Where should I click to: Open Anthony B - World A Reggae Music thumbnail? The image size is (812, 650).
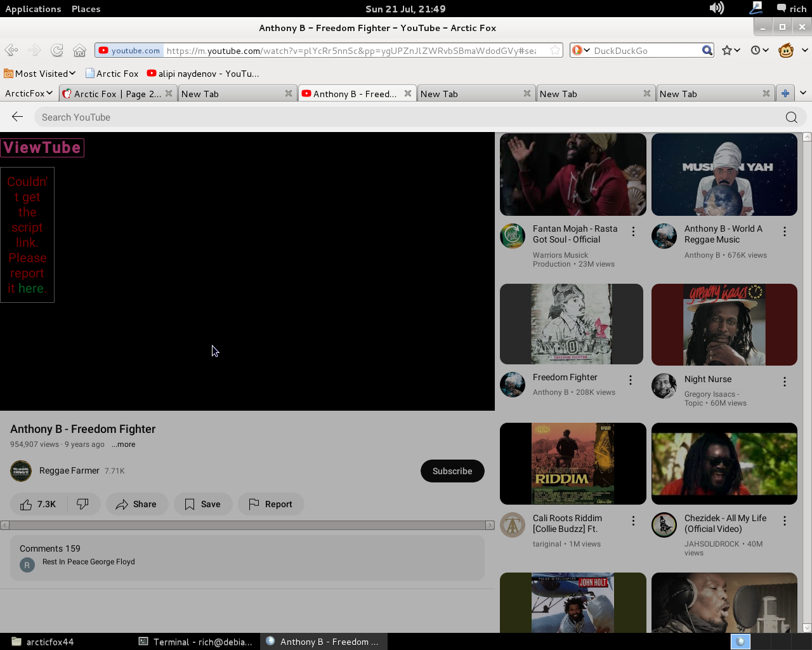[x=724, y=175]
